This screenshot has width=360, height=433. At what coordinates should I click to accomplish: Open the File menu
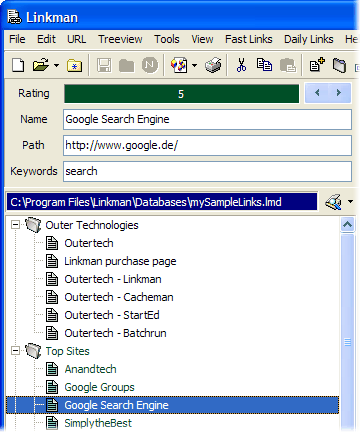coord(17,39)
